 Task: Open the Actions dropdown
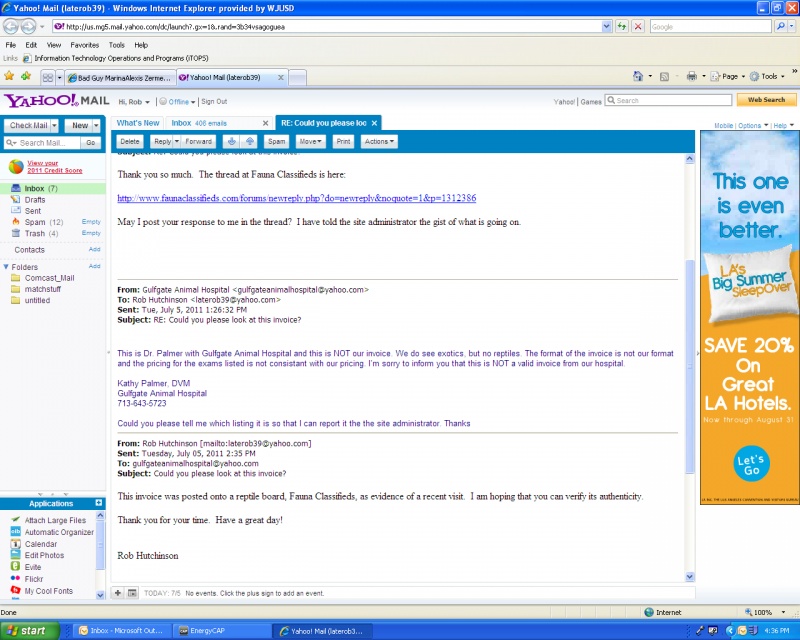coord(379,141)
